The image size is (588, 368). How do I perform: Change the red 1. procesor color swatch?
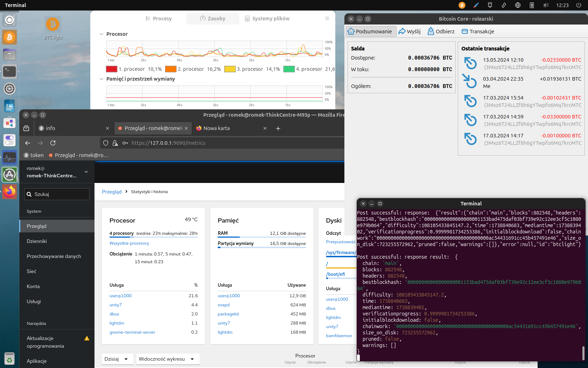pyautogui.click(x=112, y=69)
